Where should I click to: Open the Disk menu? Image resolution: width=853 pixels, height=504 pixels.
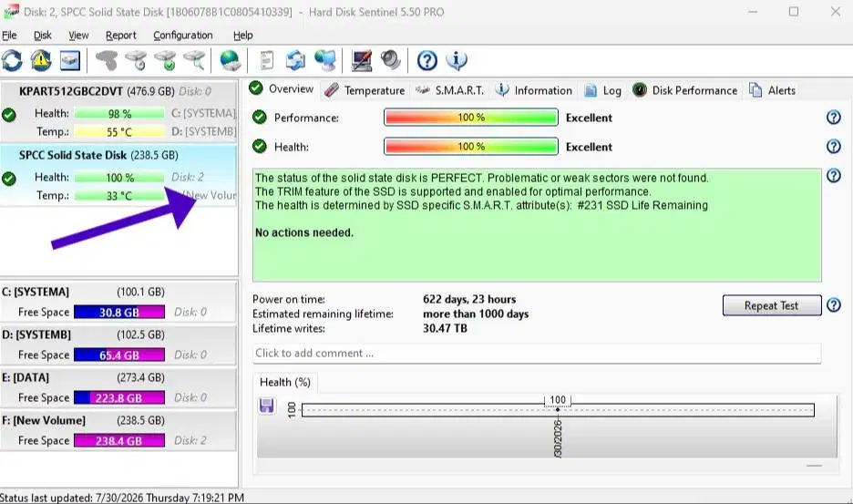point(43,36)
